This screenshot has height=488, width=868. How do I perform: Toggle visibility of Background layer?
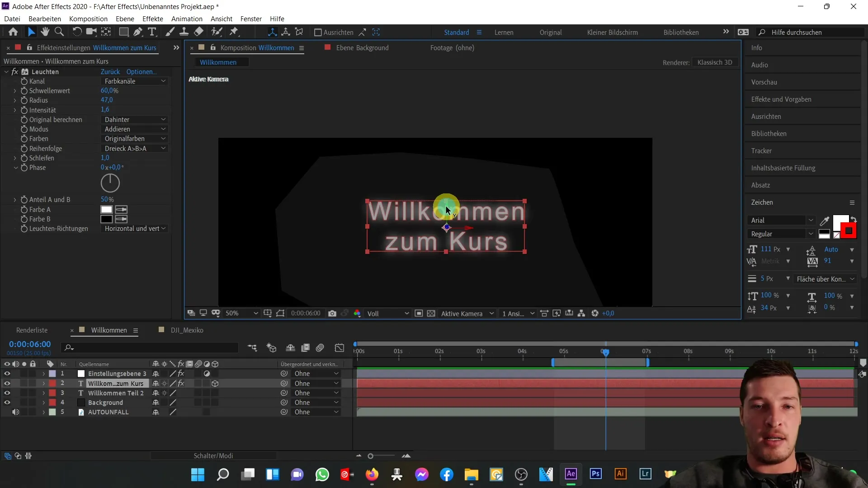(7, 402)
